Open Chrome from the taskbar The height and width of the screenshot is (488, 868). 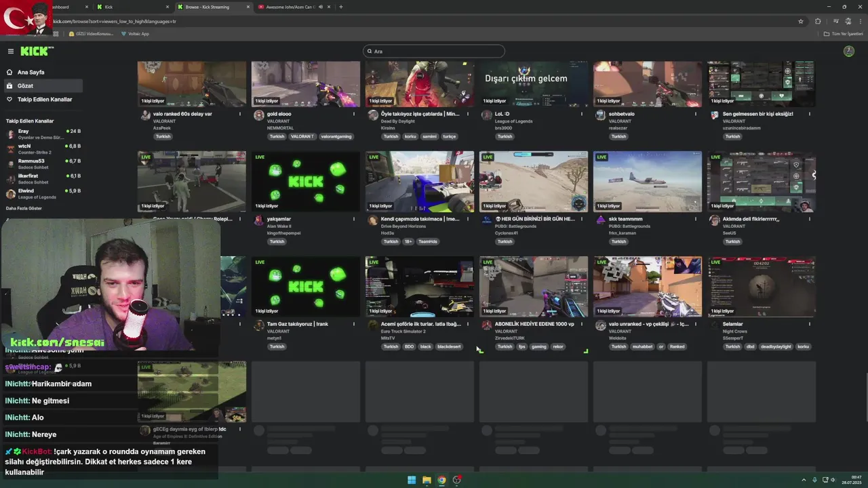click(x=441, y=480)
